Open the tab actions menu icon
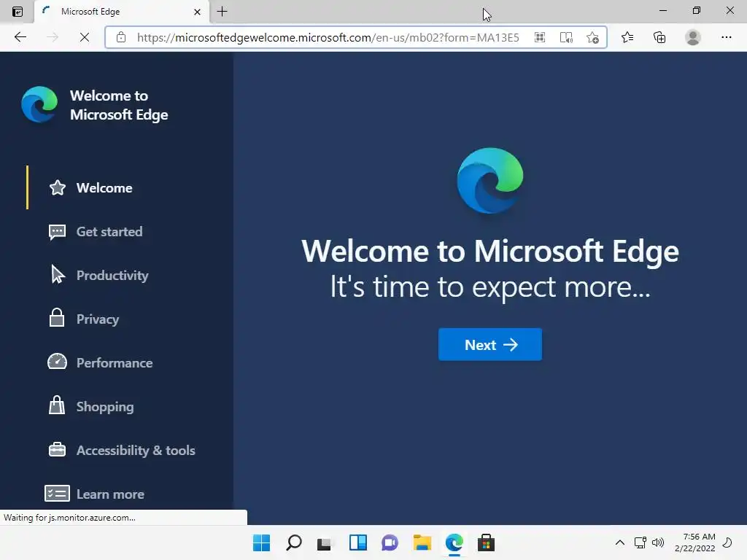The width and height of the screenshot is (747, 560). point(18,12)
